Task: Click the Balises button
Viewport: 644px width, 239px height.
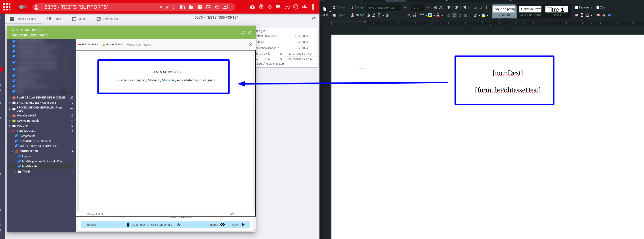Action: (x=91, y=225)
